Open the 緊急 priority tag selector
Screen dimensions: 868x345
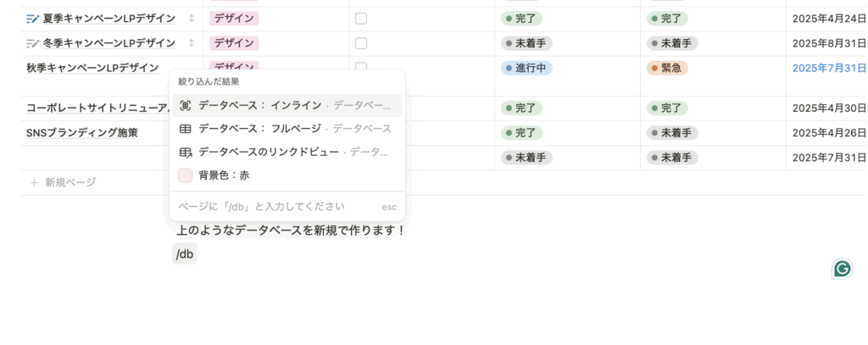[666, 69]
